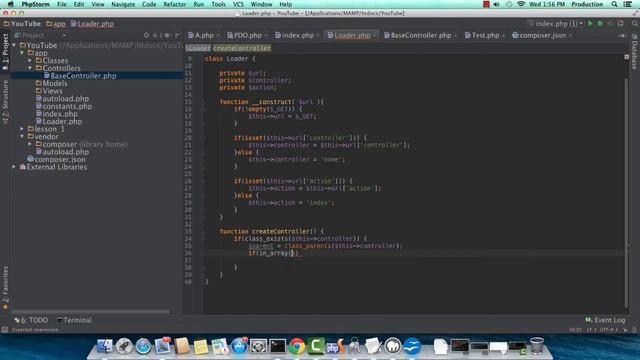Viewport: 640px width, 360px height.
Task: Click the tool window quick access icon in status bar
Action: click(x=4, y=329)
